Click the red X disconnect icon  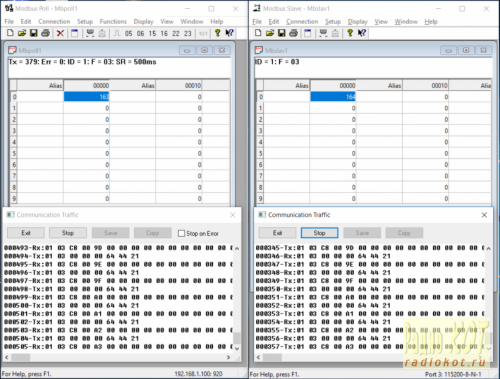[x=60, y=33]
